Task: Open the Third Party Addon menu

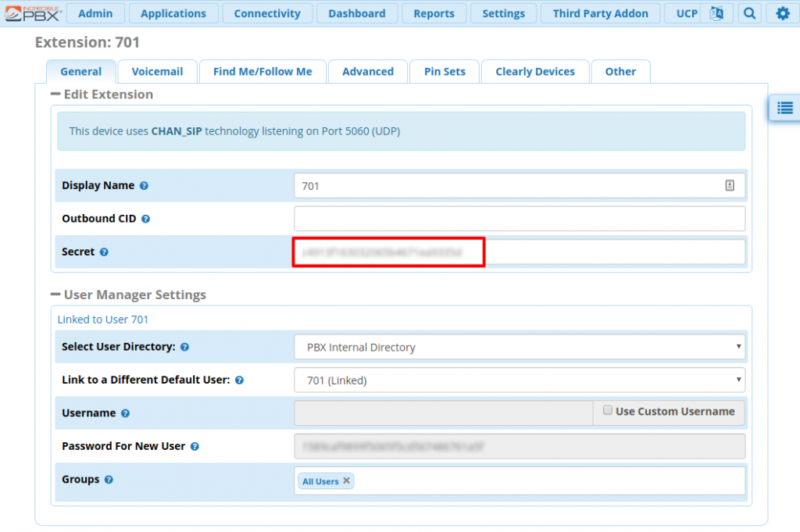Action: click(x=601, y=13)
